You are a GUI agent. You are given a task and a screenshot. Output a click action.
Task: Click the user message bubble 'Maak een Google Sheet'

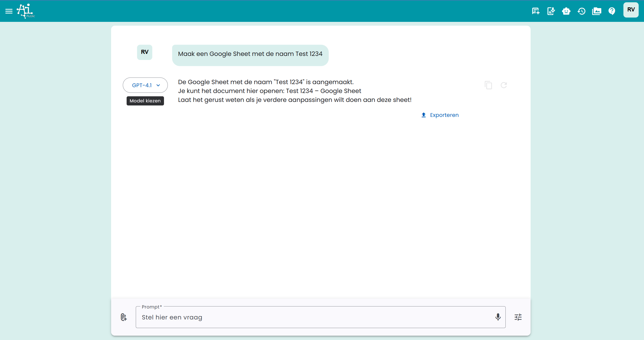(250, 54)
